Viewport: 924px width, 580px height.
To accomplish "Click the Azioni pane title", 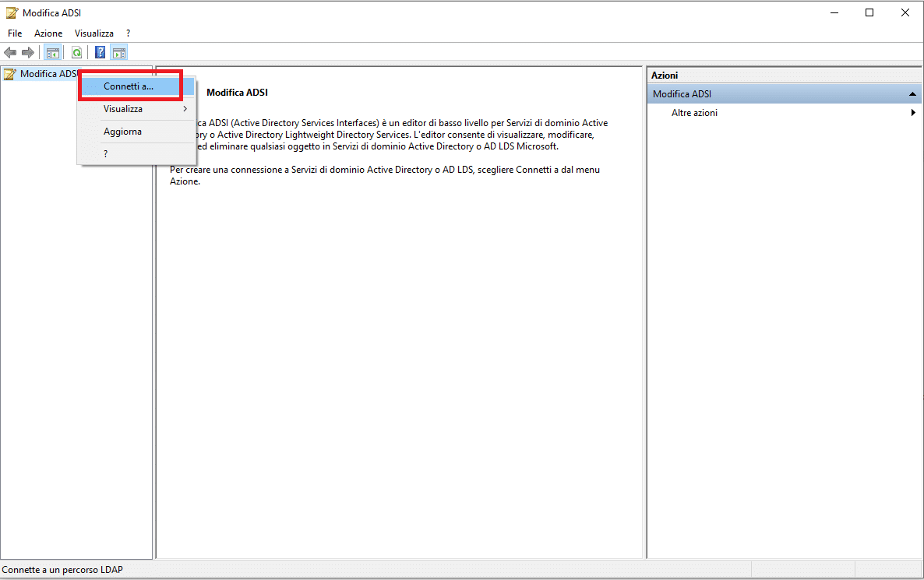I will [x=664, y=76].
